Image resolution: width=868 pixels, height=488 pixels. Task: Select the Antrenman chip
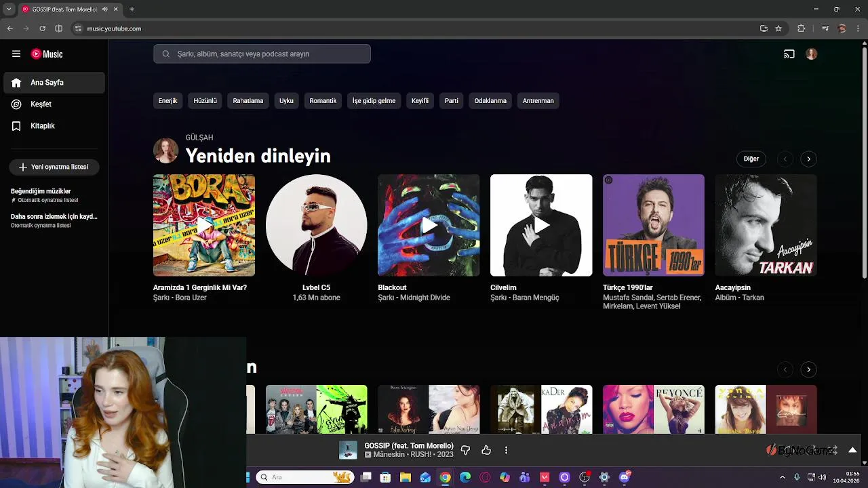pyautogui.click(x=538, y=100)
